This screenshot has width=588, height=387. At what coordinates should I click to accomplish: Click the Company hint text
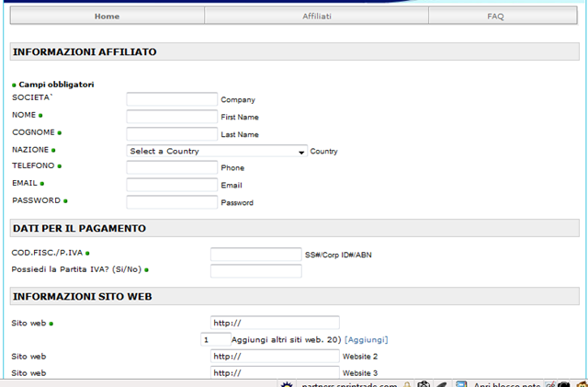click(238, 100)
